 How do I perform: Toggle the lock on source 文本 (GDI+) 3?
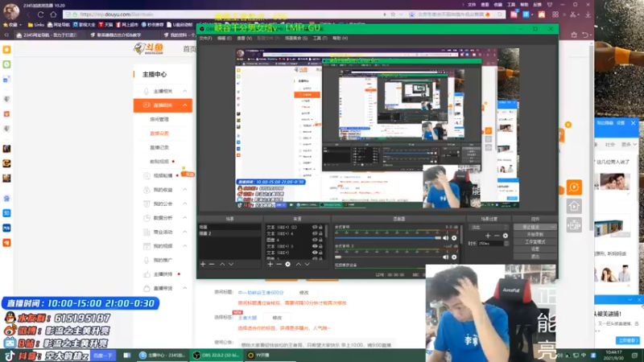point(320,246)
